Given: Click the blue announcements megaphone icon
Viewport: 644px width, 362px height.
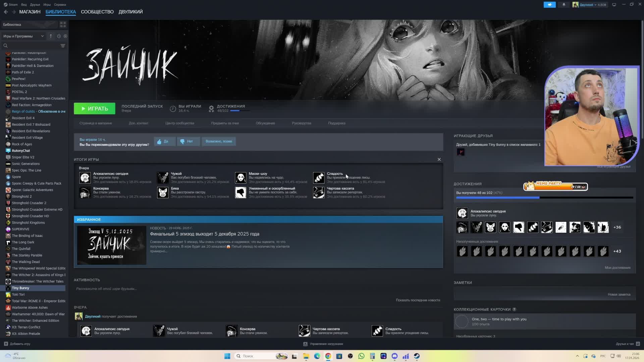Looking at the screenshot, I should tap(549, 5).
